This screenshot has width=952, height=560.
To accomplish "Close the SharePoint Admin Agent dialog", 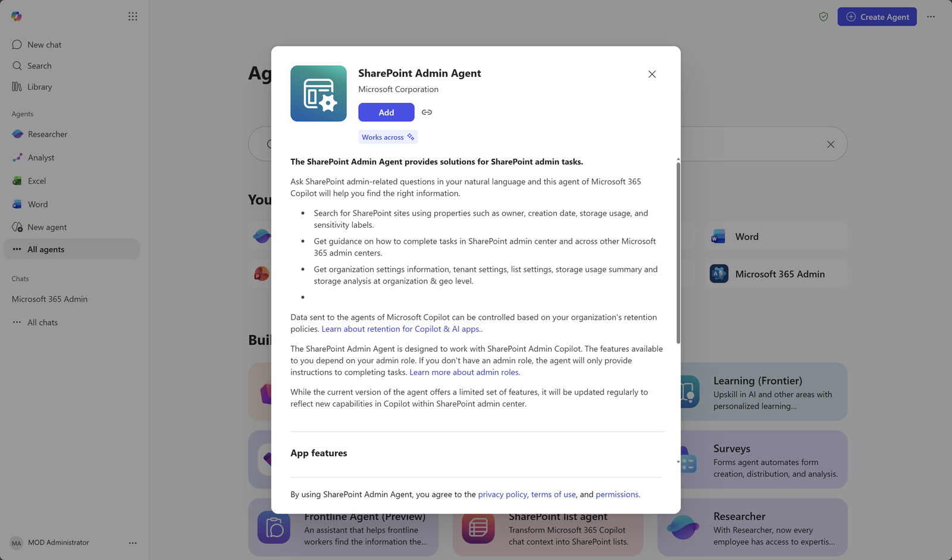I will pos(652,74).
